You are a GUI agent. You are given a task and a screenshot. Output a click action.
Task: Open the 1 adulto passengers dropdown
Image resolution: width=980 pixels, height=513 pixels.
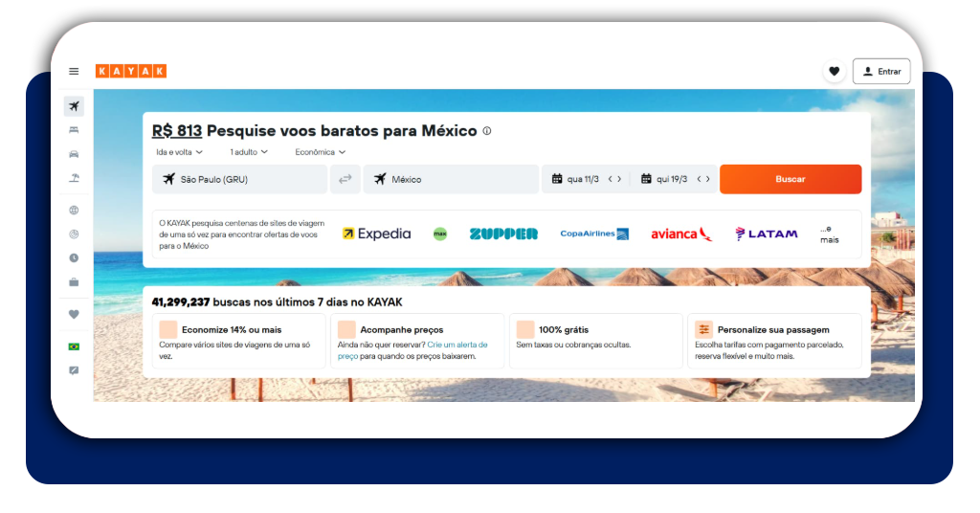point(249,152)
